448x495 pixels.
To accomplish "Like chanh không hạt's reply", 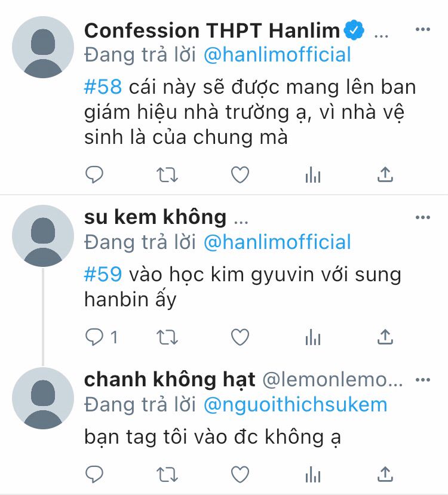I will tap(240, 475).
